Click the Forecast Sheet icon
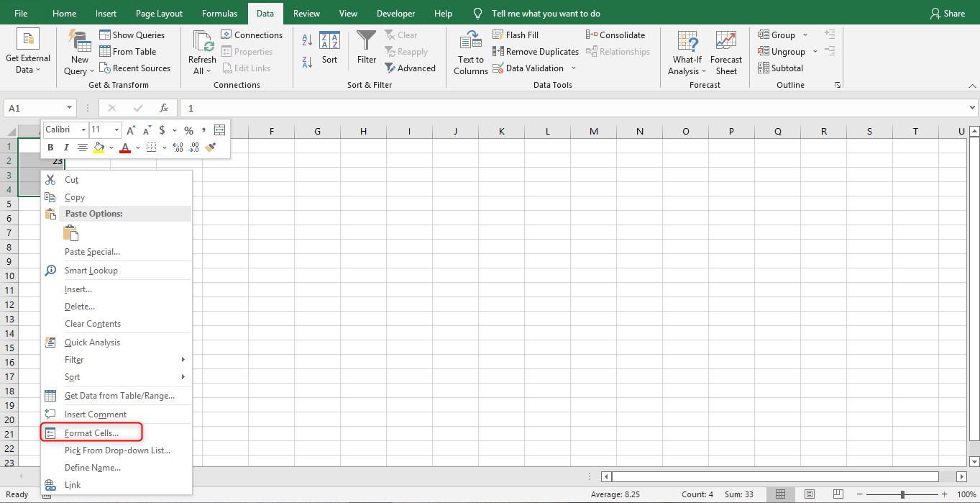980x503 pixels. point(726,51)
